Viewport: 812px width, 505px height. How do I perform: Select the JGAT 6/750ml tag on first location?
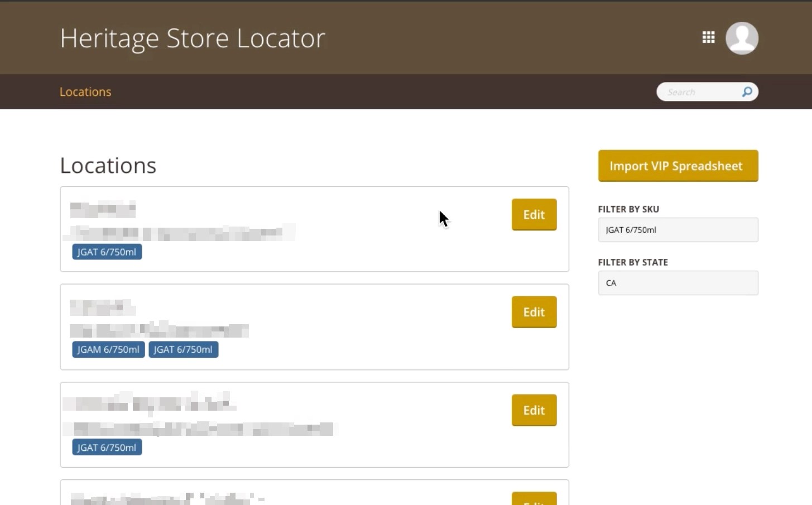click(107, 252)
